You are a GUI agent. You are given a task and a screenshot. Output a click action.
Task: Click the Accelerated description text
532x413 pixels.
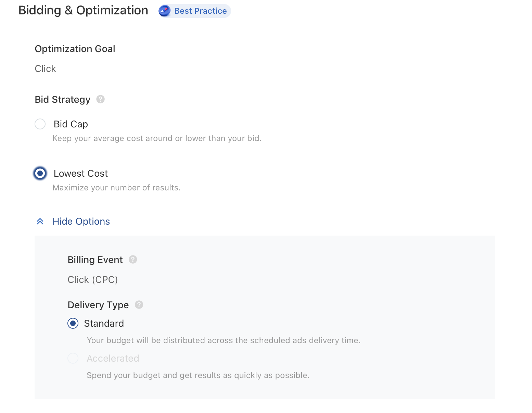coord(198,375)
